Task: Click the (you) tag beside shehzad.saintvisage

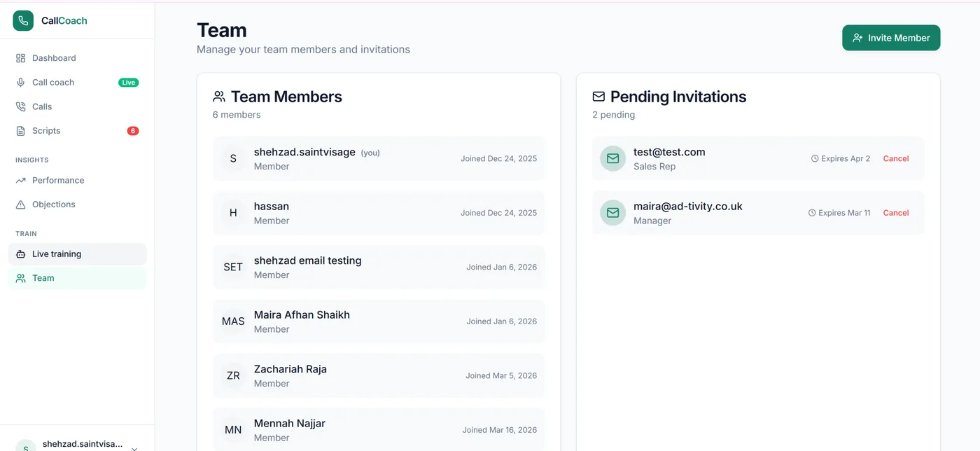Action: pyautogui.click(x=370, y=153)
